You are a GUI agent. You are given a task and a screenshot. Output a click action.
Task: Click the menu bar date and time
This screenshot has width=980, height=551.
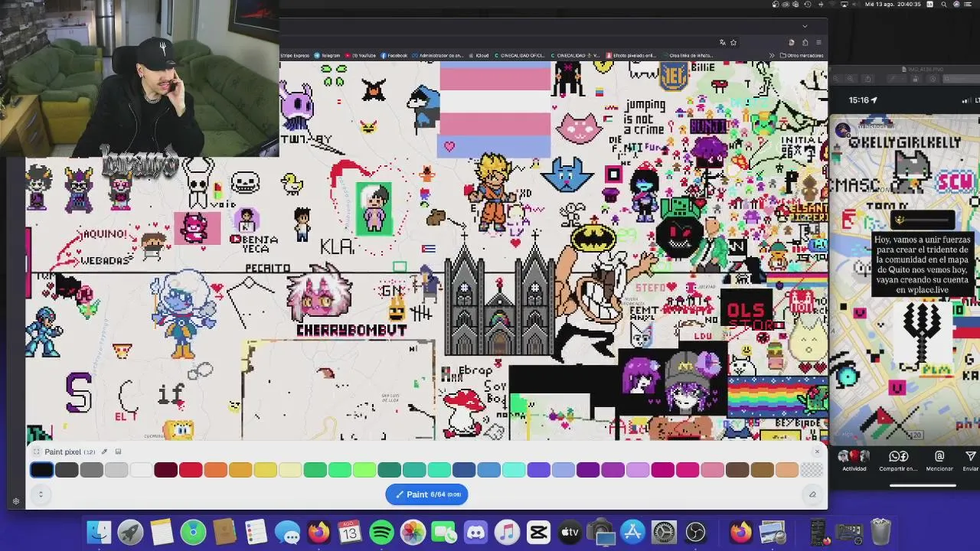coord(893,4)
